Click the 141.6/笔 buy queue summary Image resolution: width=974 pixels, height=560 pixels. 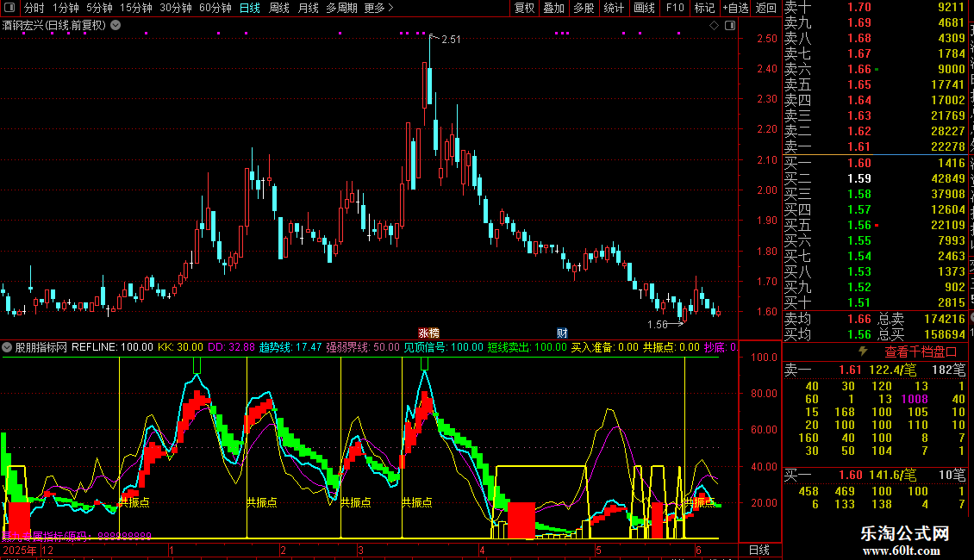point(893,475)
